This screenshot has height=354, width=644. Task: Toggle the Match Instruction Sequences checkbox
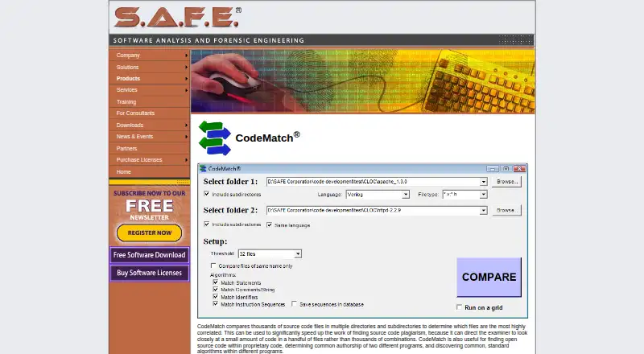(x=216, y=304)
